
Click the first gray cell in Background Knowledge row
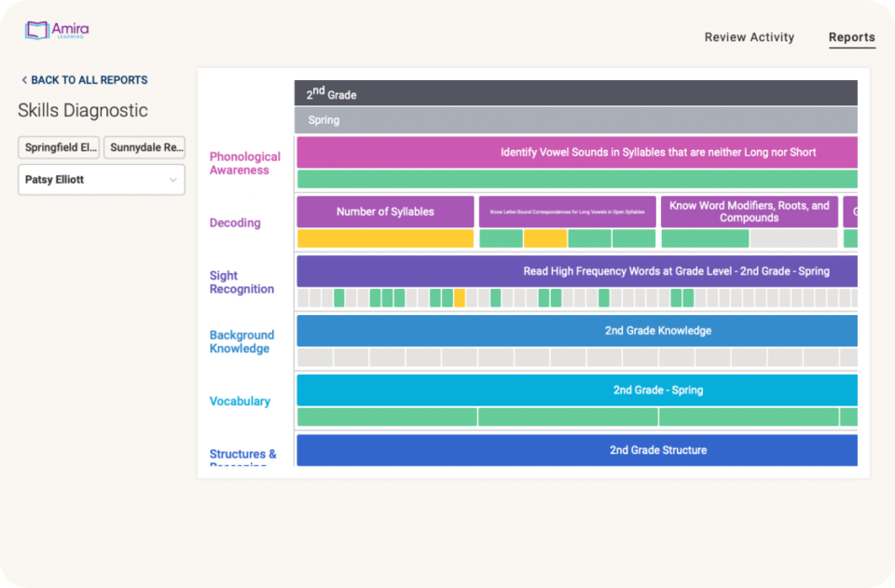tap(315, 358)
